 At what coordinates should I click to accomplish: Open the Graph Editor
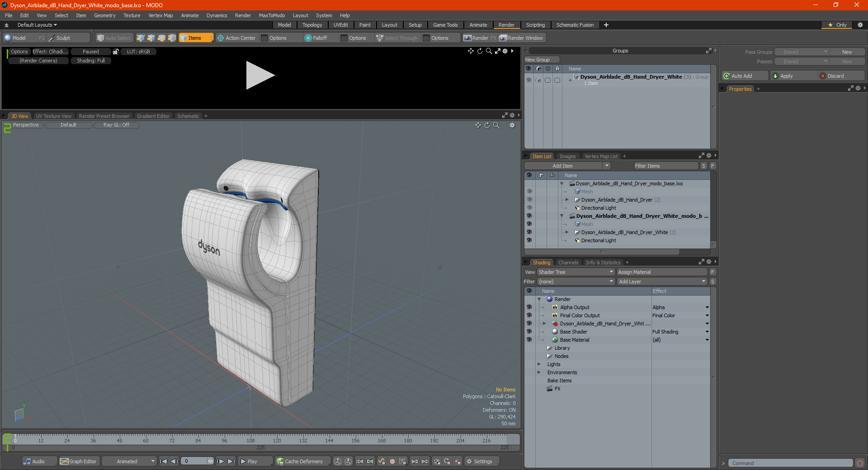(78, 461)
